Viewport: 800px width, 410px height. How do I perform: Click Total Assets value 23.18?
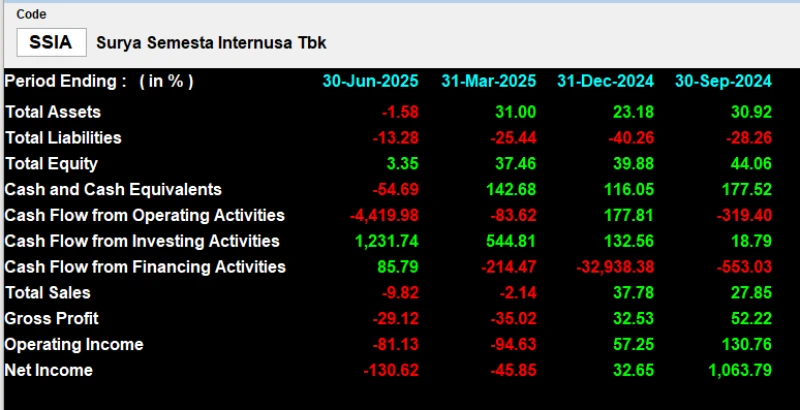pyautogui.click(x=633, y=112)
